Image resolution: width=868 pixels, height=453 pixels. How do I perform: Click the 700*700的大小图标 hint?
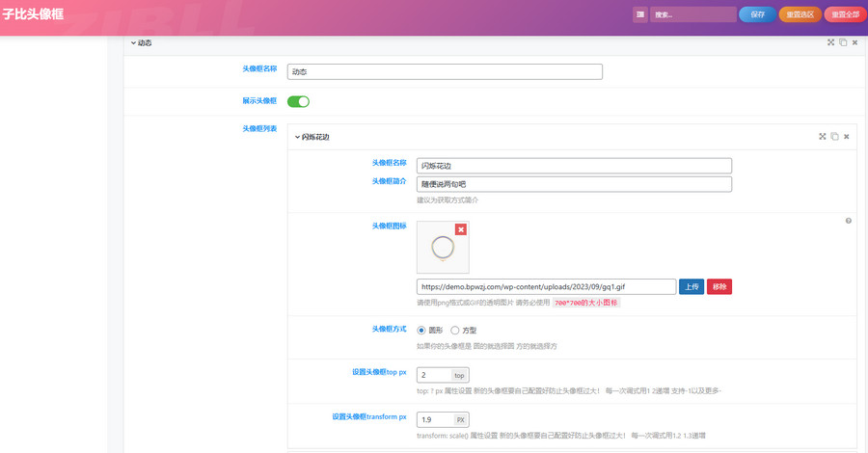585,303
